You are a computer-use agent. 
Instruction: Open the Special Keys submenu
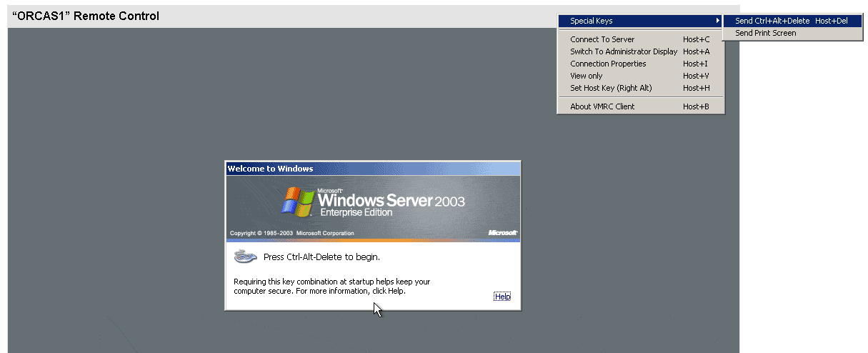pyautogui.click(x=641, y=21)
